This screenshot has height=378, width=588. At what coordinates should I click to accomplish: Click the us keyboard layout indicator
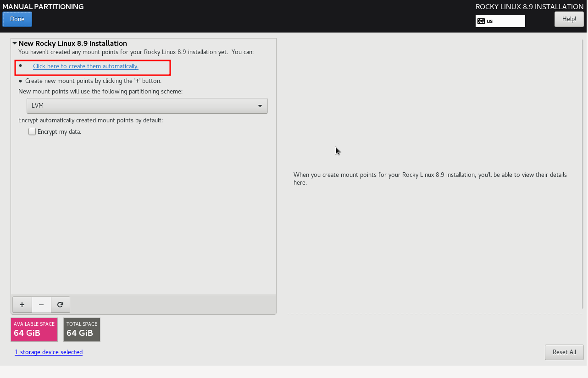[x=500, y=21]
